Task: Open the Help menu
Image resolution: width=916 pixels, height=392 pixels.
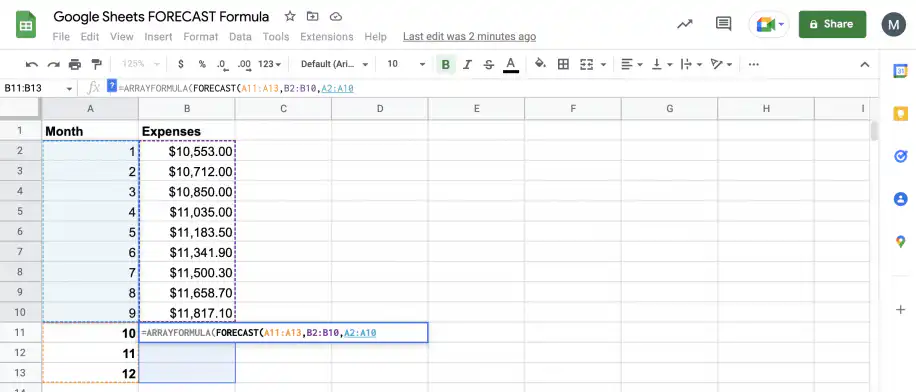Action: (376, 37)
